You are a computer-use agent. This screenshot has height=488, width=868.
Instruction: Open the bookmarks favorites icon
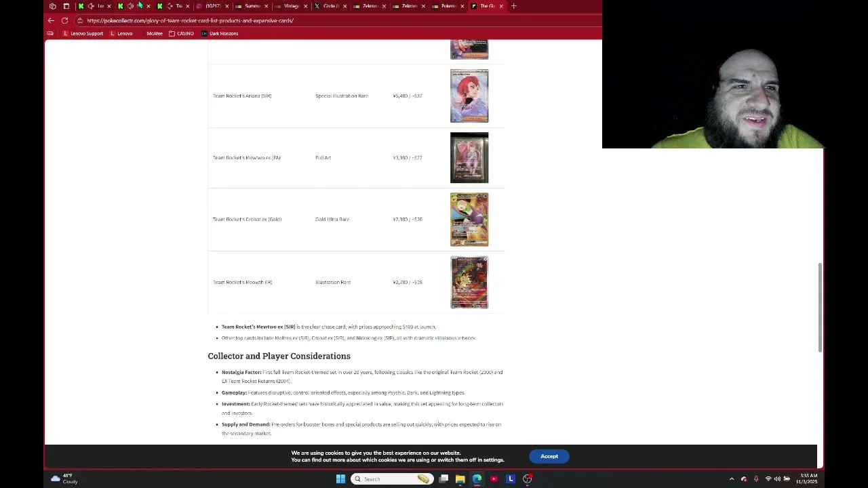point(50,33)
